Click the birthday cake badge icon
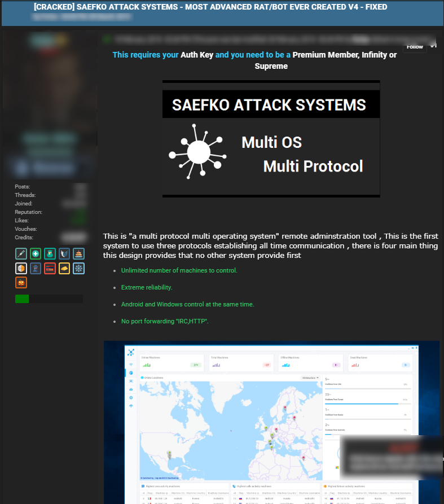Viewport: 444px width, 504px height. (x=78, y=254)
